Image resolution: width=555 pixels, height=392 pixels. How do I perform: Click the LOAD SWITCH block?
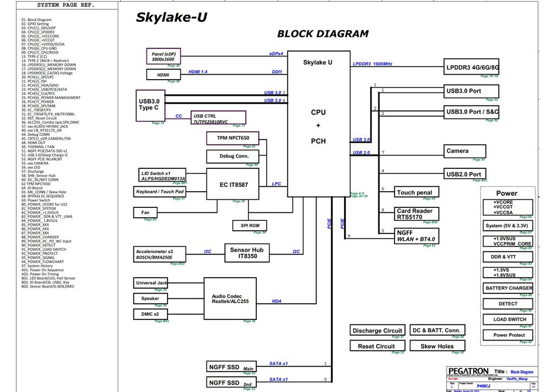point(507,319)
